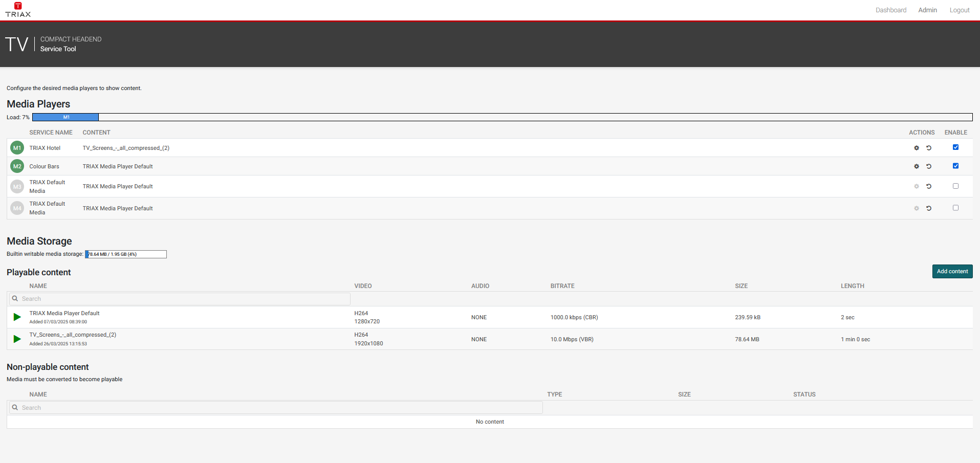This screenshot has height=463, width=980.
Task: Play TV_Screens_-_all_compressed_(2) preview
Action: [17, 339]
